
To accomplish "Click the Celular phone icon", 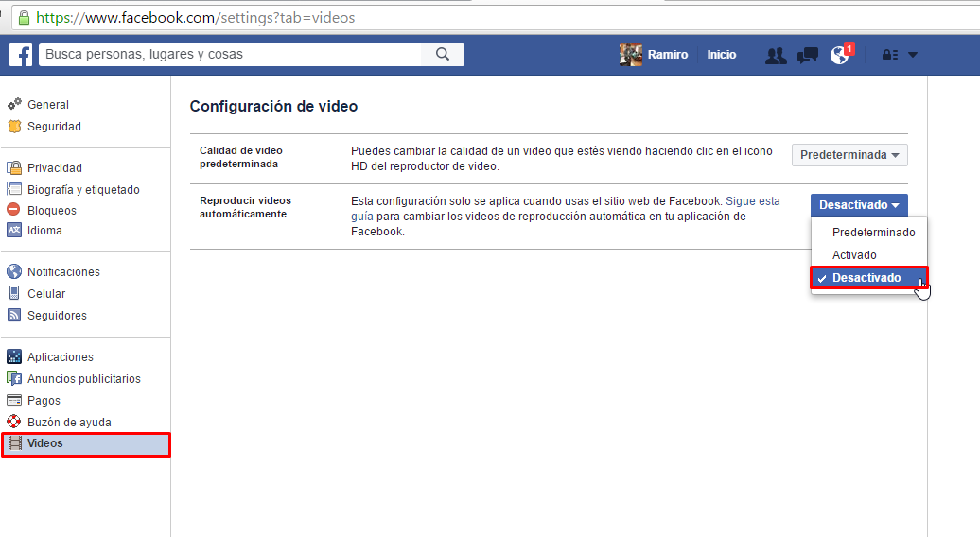I will (14, 293).
